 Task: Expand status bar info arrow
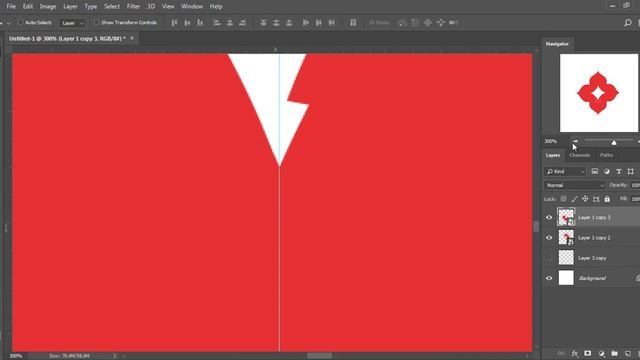coord(115,356)
